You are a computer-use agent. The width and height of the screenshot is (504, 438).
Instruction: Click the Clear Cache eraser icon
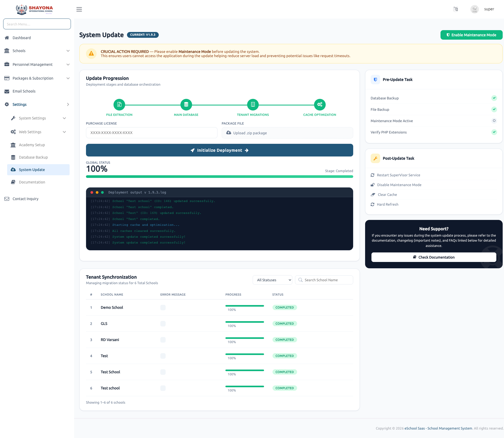click(x=373, y=195)
